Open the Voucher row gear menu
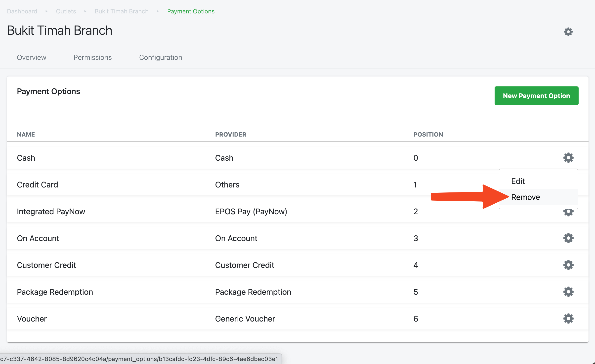The width and height of the screenshot is (595, 364). [x=568, y=319]
